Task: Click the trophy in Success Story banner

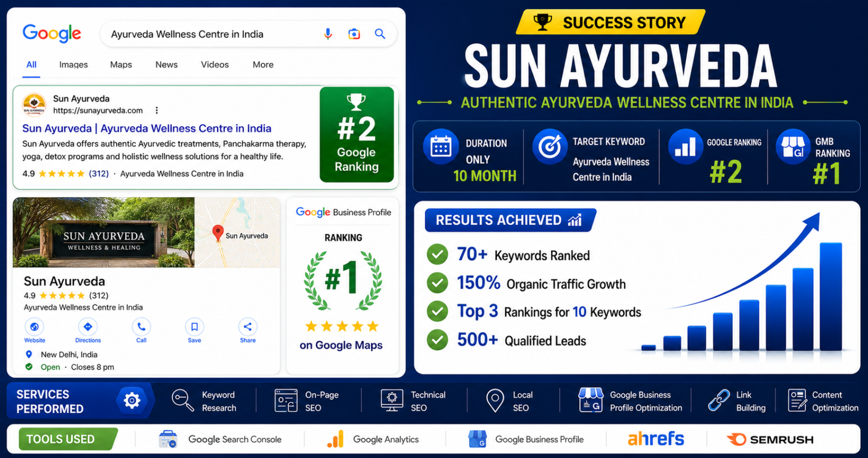Action: click(x=543, y=22)
